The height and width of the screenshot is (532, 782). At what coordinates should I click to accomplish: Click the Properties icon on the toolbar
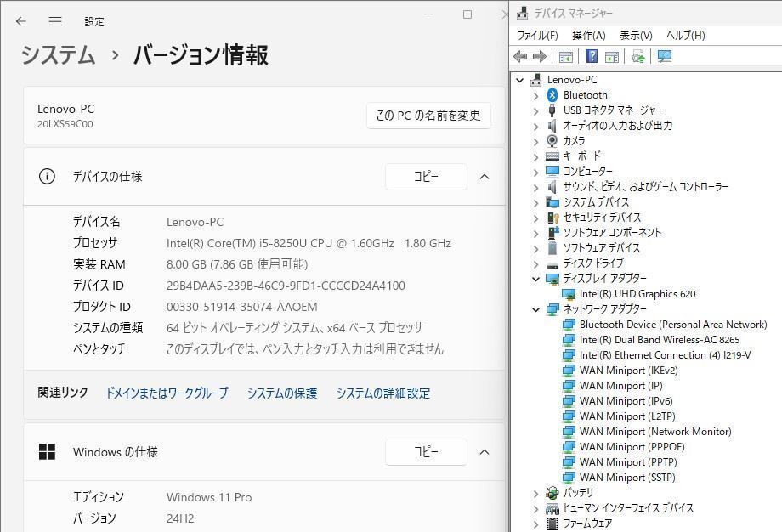pyautogui.click(x=611, y=56)
